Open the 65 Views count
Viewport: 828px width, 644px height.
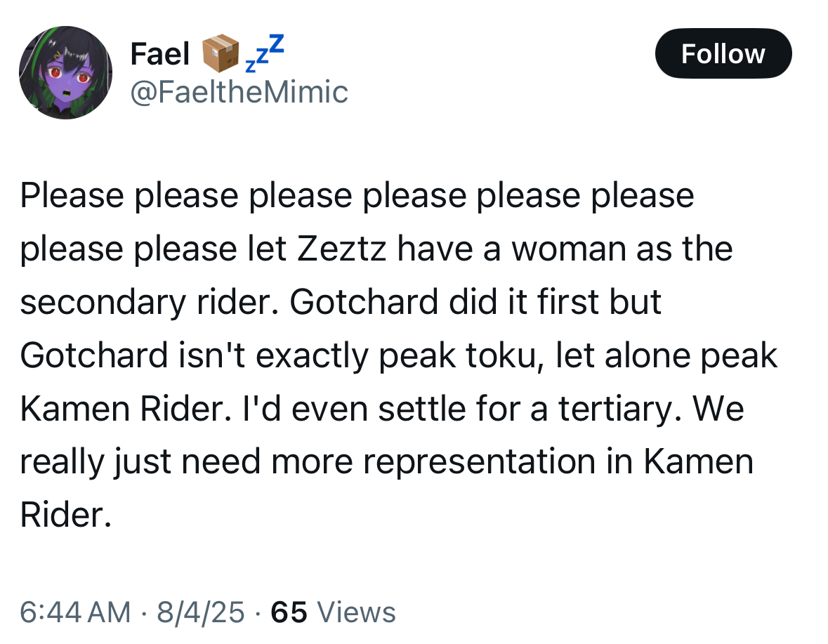pos(333,612)
